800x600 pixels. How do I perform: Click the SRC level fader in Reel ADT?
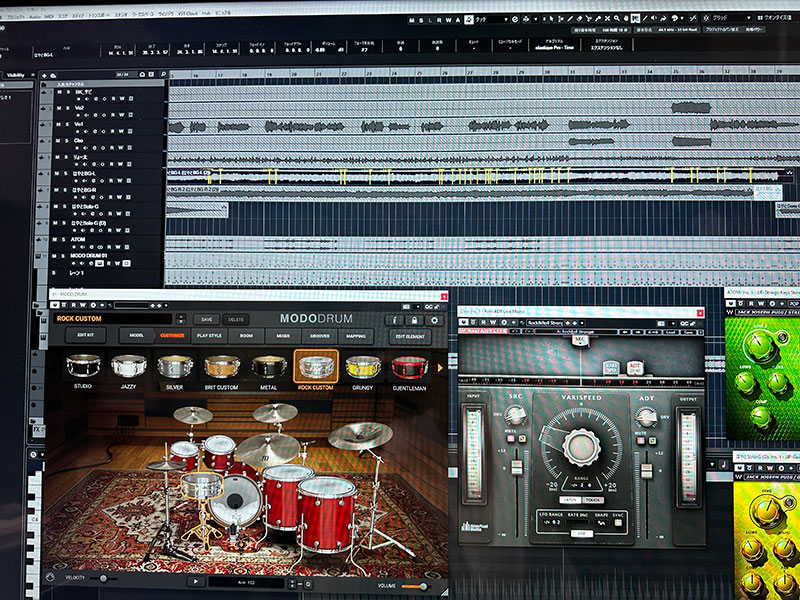(517, 467)
